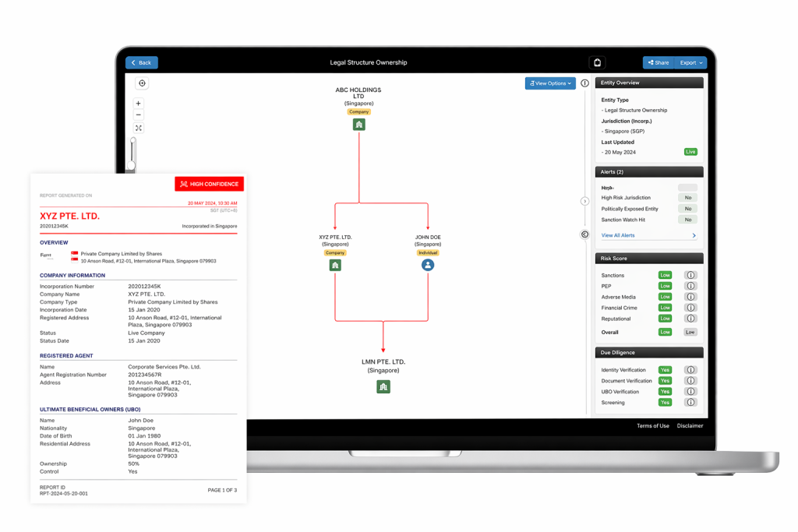The height and width of the screenshot is (532, 798).
Task: Select the ABC Holdings company node icon
Action: click(x=358, y=125)
